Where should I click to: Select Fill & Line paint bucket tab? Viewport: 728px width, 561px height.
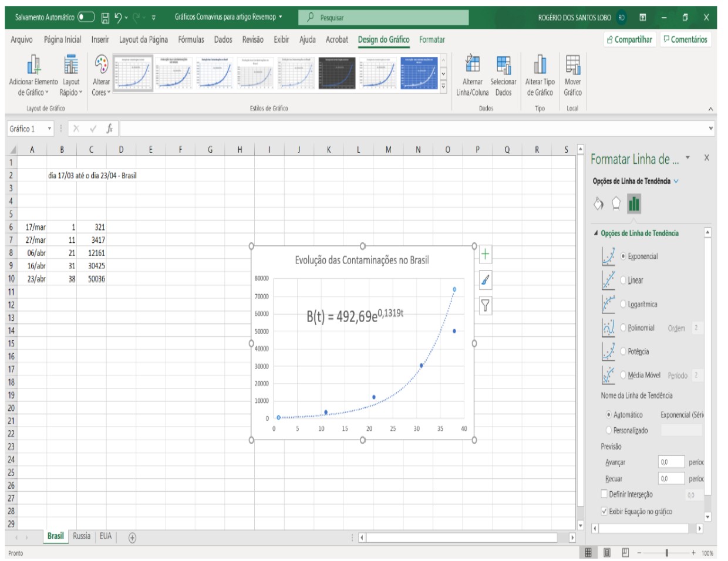(x=599, y=204)
